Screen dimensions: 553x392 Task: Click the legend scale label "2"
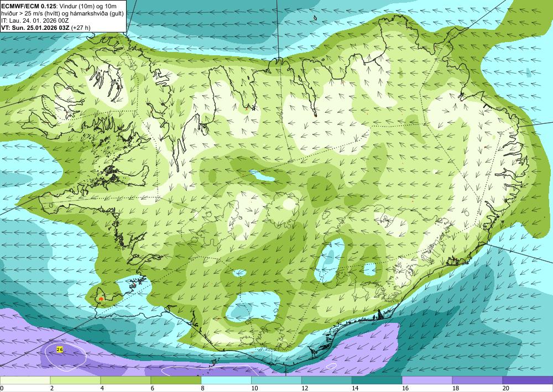[52, 388]
